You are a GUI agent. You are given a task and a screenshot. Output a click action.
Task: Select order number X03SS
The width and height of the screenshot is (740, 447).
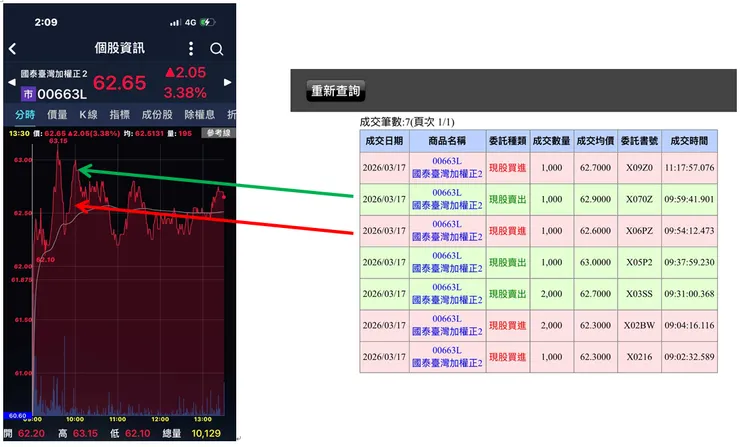click(639, 294)
